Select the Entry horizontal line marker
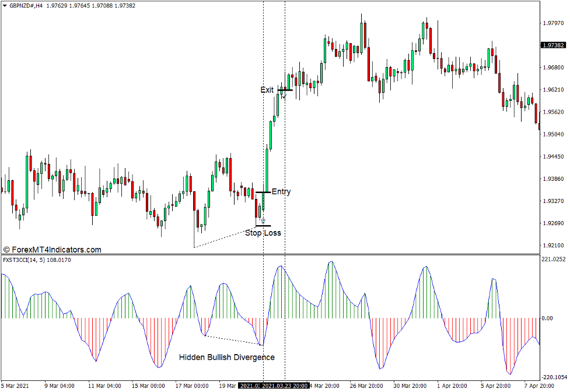This screenshot has height=392, width=570. coord(262,192)
